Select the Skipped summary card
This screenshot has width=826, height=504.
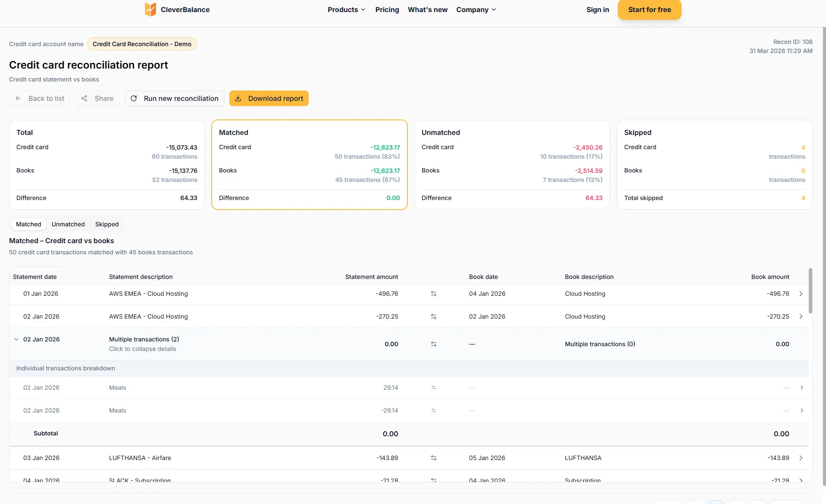coord(715,165)
